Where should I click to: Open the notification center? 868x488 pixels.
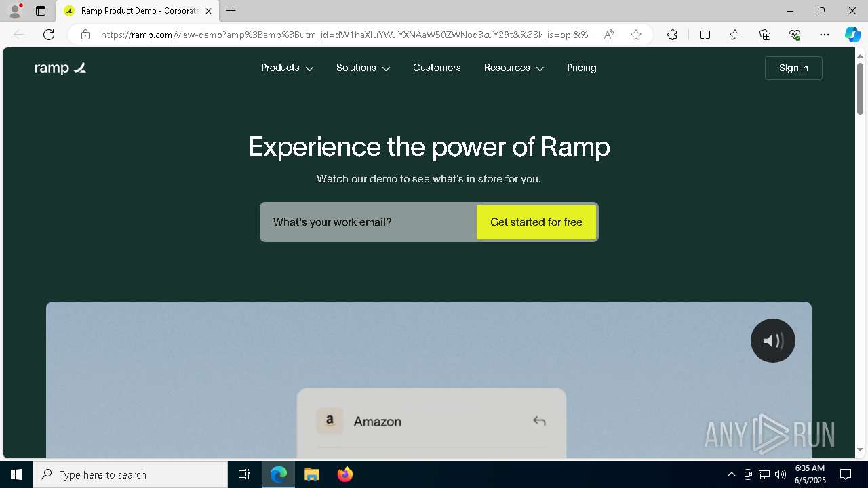point(846,474)
